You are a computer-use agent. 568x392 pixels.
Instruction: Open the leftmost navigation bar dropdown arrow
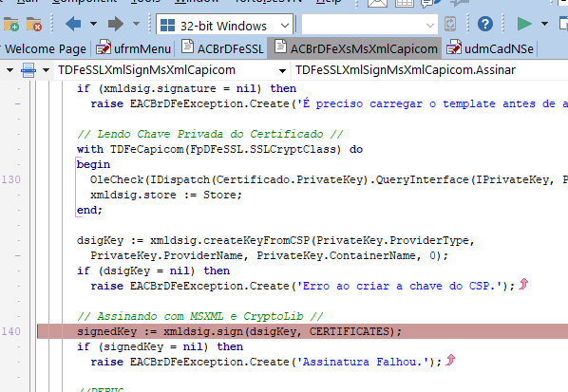(x=9, y=70)
